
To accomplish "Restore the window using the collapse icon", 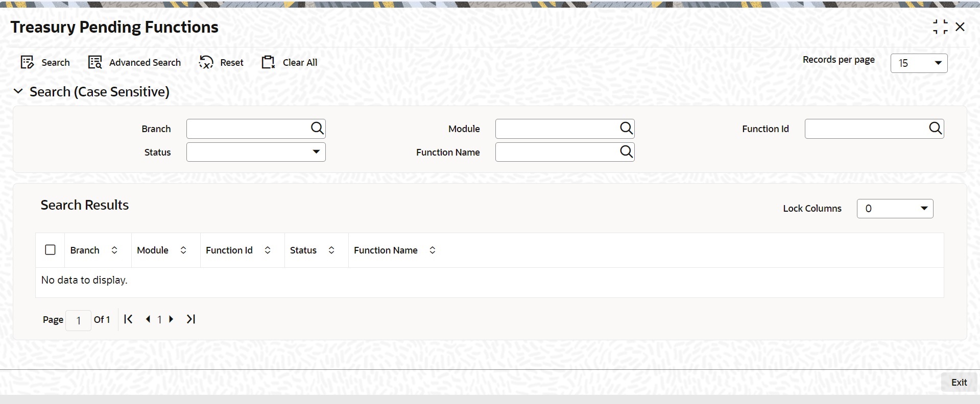I will (940, 27).
